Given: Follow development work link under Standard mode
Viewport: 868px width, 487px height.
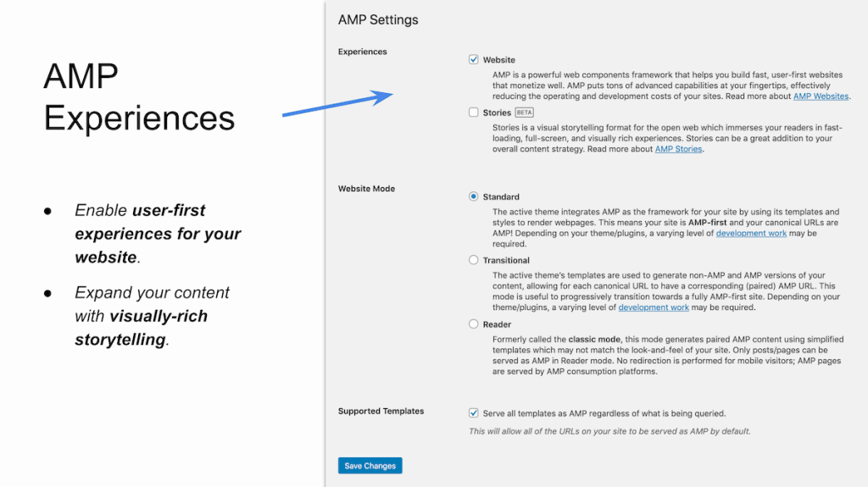Looking at the screenshot, I should click(751, 234).
